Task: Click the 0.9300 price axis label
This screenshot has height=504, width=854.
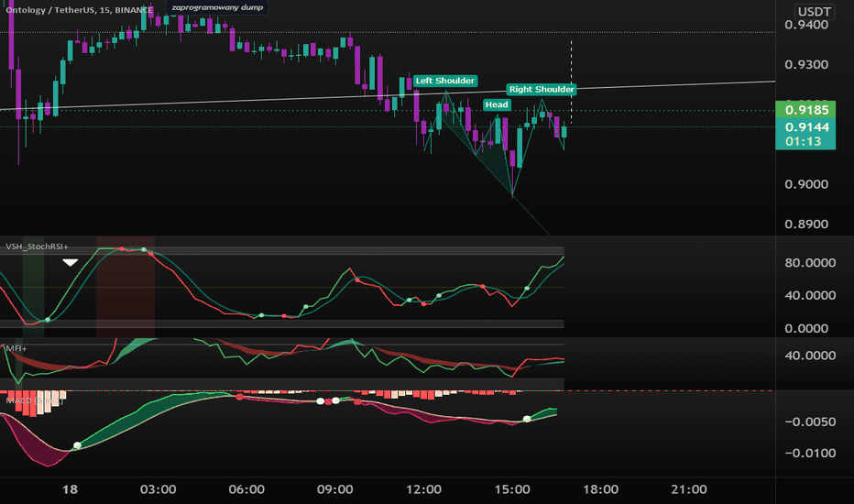Action: pyautogui.click(x=806, y=64)
